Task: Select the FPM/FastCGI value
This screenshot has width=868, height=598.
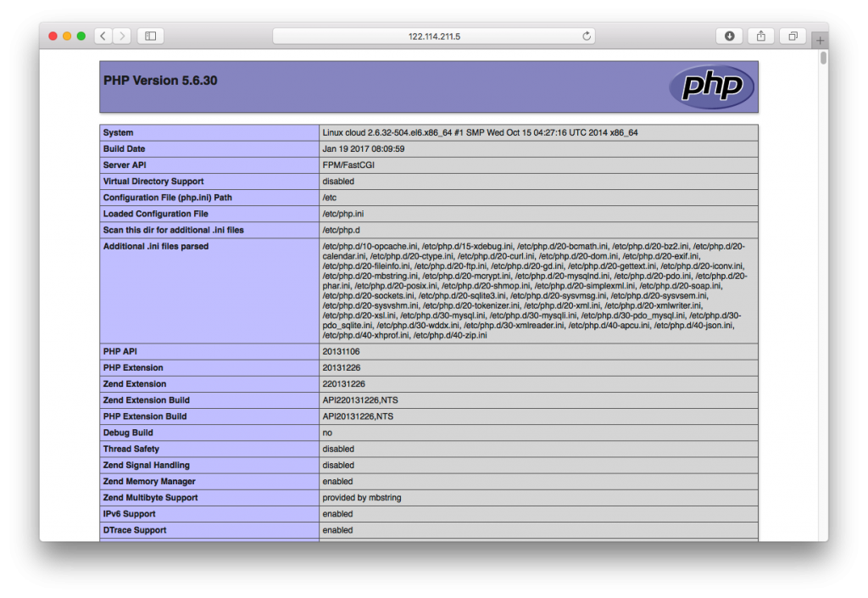Action: click(x=348, y=165)
